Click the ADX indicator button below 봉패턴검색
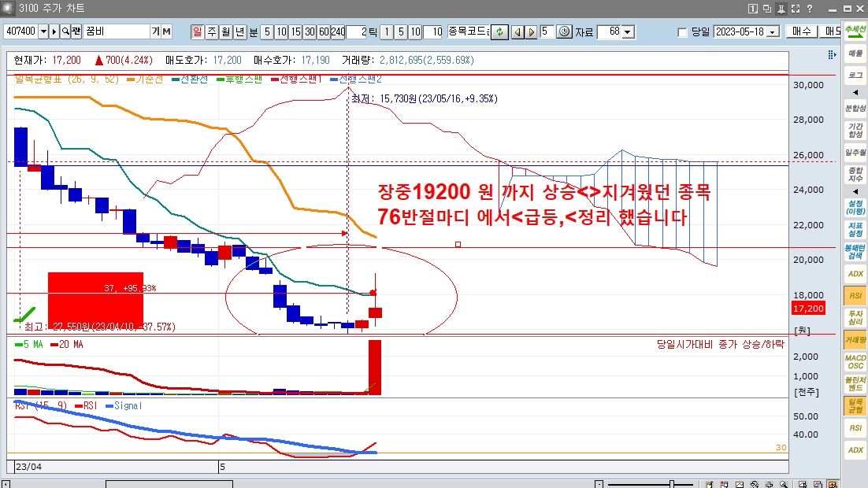The image size is (868, 488). tap(855, 274)
